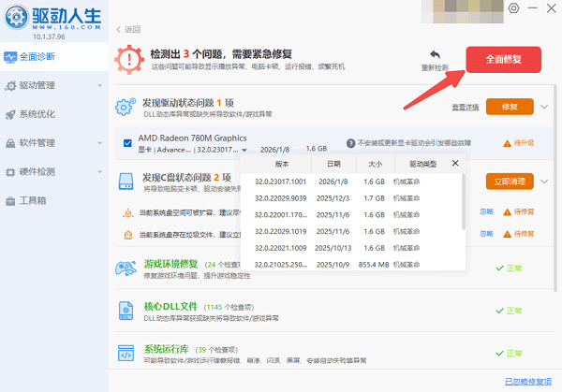Click orange 立即清理 button
Screen dimensions: 562x392
(510, 181)
